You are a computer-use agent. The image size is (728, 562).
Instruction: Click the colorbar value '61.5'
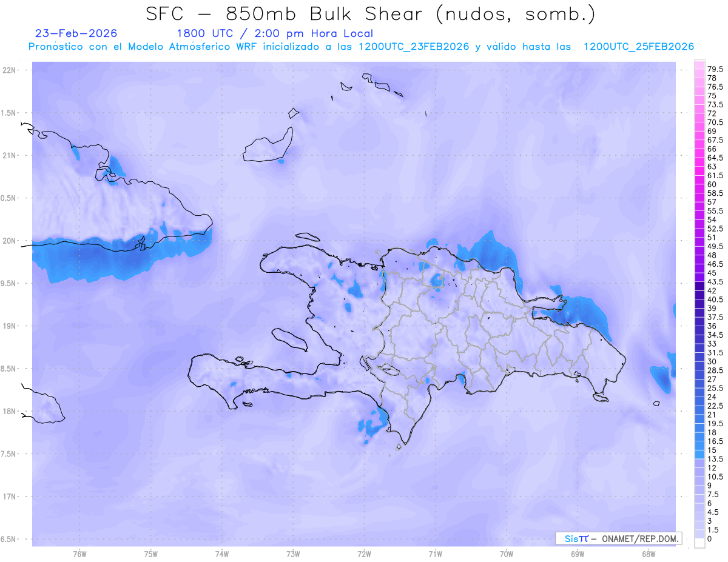tap(716, 175)
